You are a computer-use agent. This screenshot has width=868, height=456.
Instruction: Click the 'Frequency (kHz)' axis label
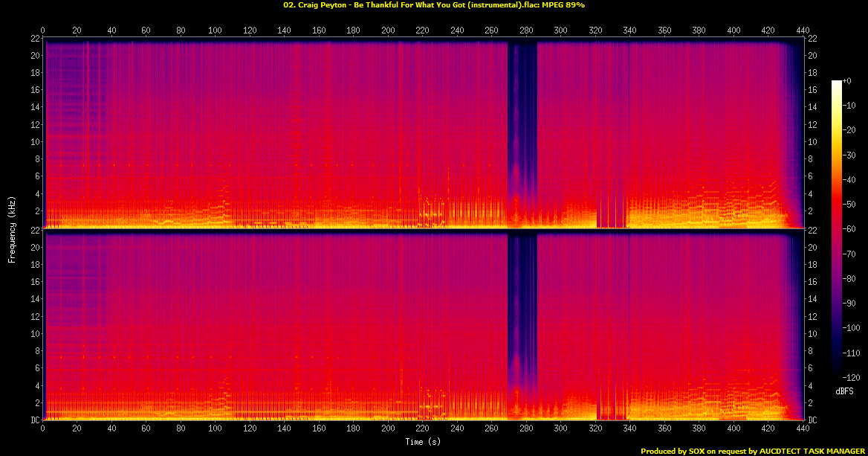tap(12, 229)
